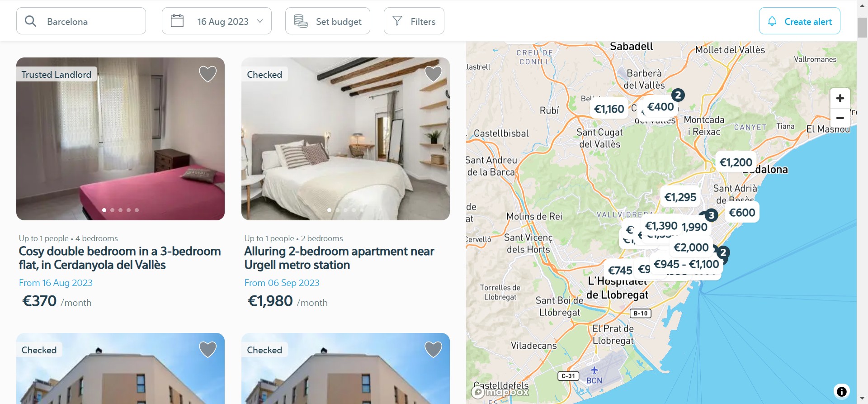Image resolution: width=868 pixels, height=404 pixels.
Task: Click the search magnifier icon beside Barcelona
Action: pyautogui.click(x=30, y=21)
